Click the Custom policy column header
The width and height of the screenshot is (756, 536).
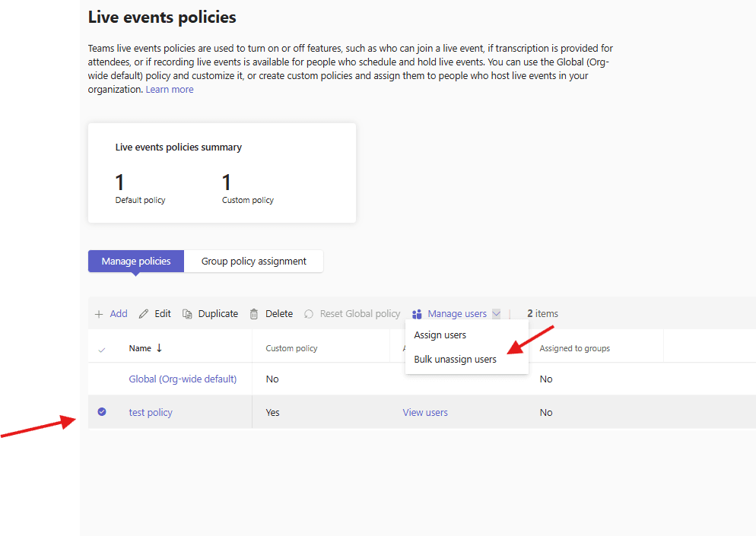click(x=291, y=349)
